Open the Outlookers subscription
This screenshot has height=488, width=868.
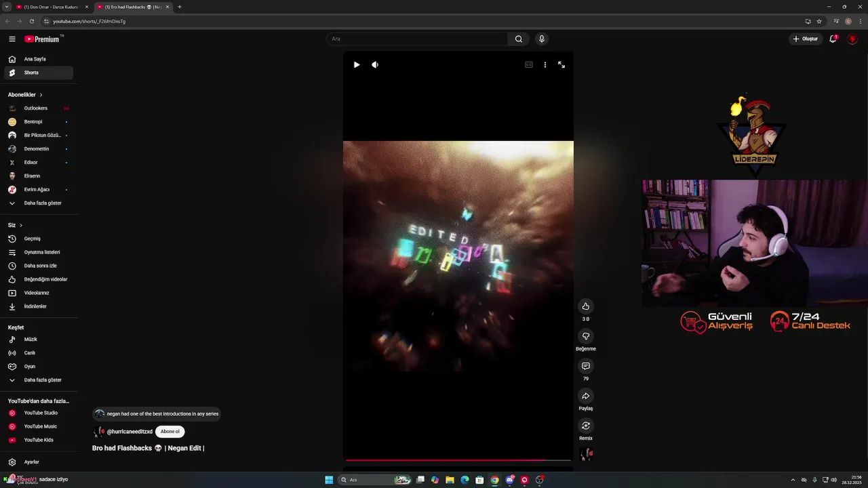coord(39,108)
